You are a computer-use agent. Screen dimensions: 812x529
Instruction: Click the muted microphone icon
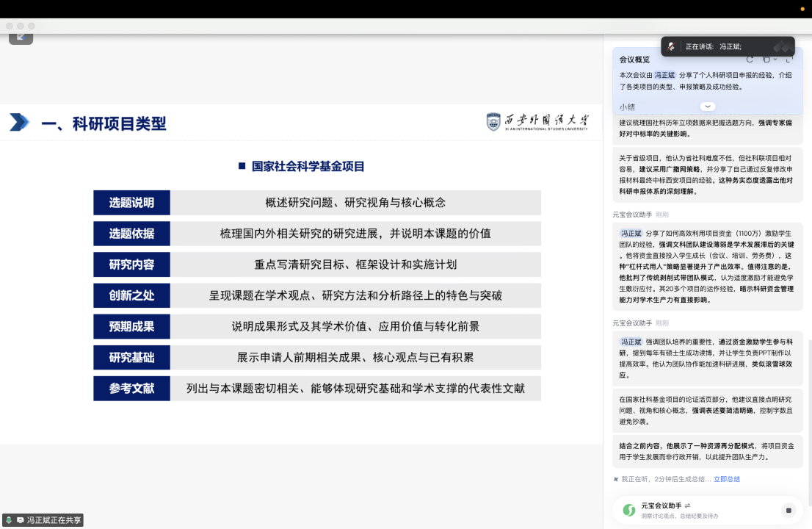671,47
